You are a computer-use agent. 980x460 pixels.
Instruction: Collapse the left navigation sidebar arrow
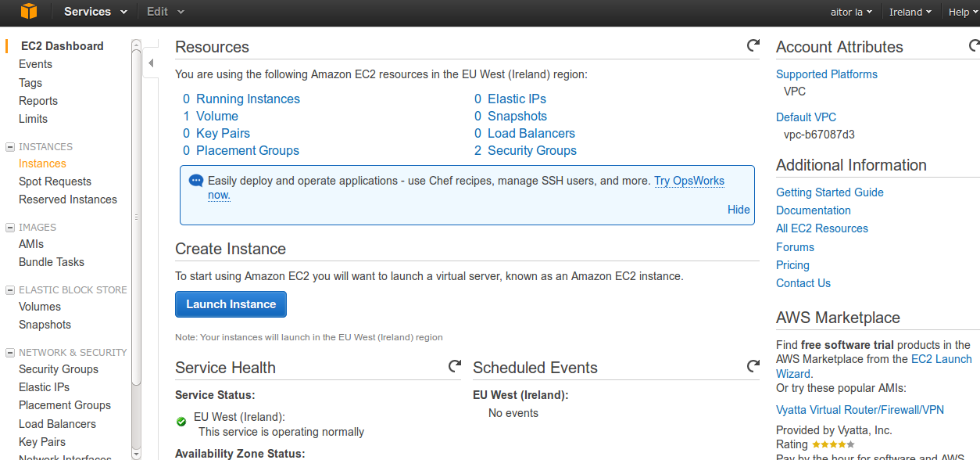point(151,63)
